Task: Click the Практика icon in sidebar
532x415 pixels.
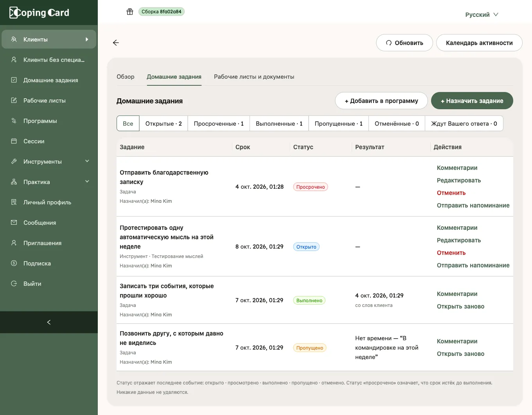Action: click(x=14, y=182)
